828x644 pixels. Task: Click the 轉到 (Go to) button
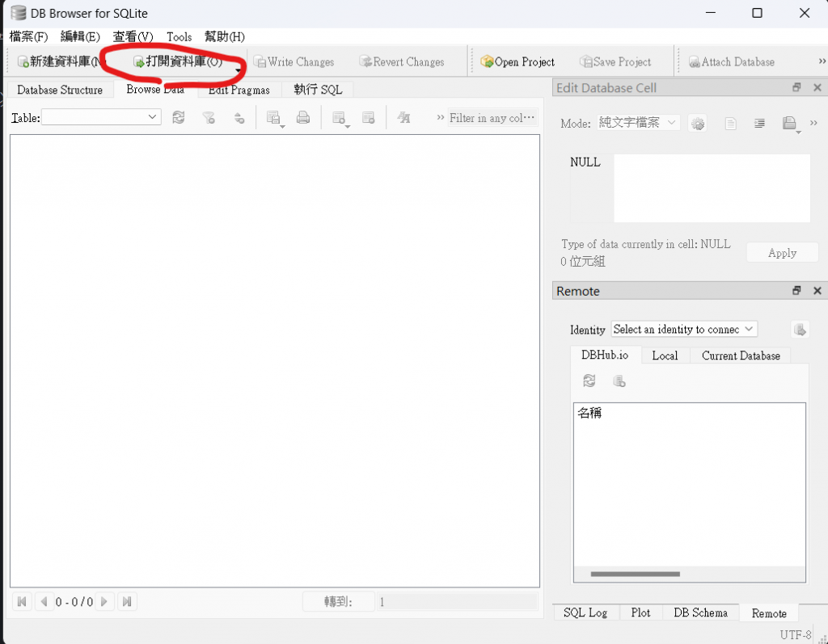click(339, 602)
